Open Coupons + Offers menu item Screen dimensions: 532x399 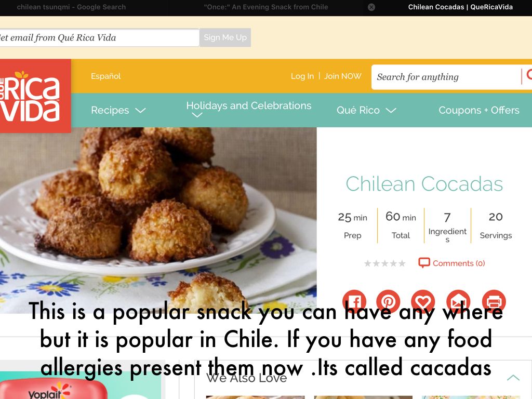478,110
